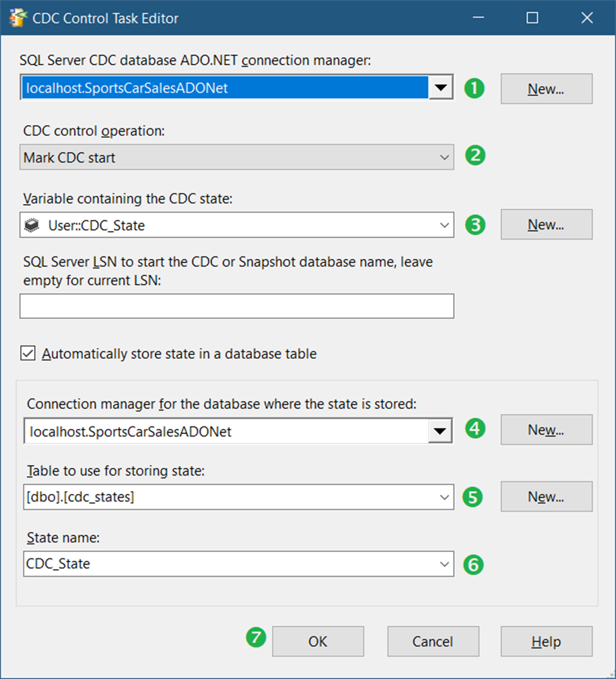Viewport: 616px width, 679px height.
Task: Click the OK button
Action: (x=318, y=641)
